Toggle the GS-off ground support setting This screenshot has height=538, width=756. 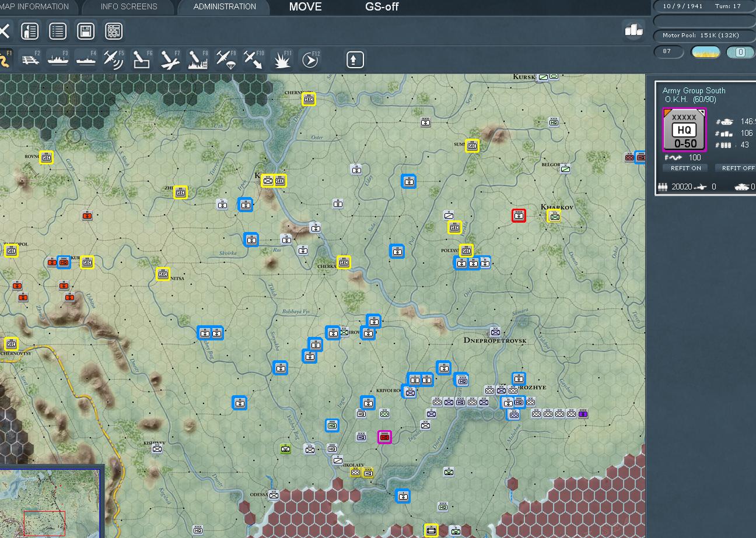tap(382, 7)
